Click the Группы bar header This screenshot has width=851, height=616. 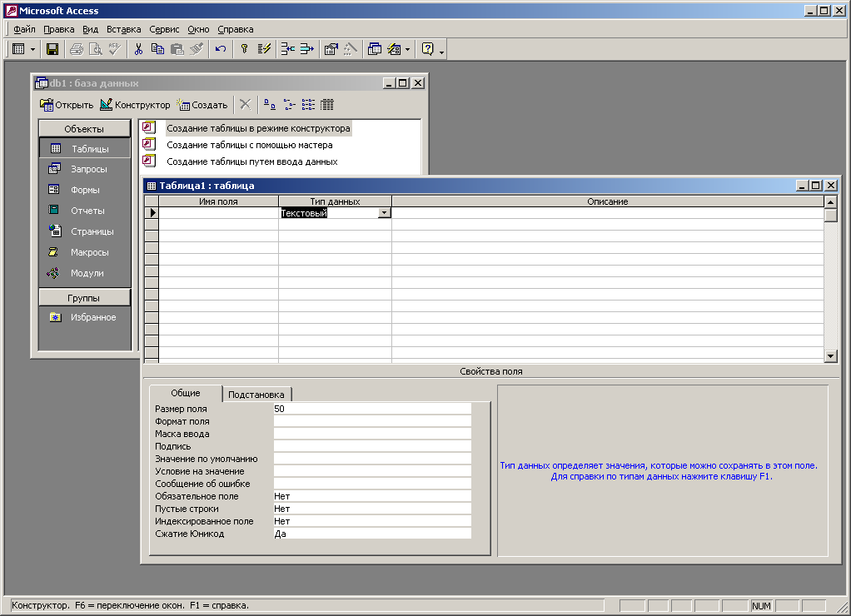click(85, 298)
